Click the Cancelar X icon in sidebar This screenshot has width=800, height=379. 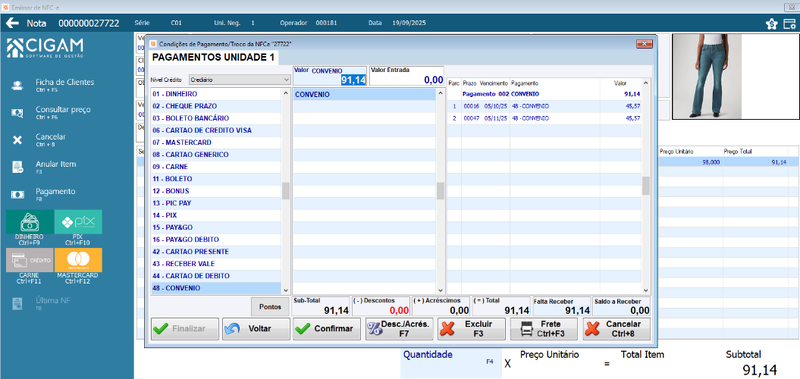click(17, 140)
